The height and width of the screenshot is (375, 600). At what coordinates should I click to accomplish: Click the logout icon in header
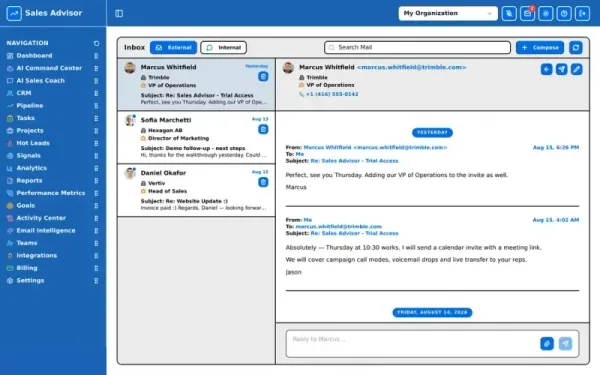[582, 13]
